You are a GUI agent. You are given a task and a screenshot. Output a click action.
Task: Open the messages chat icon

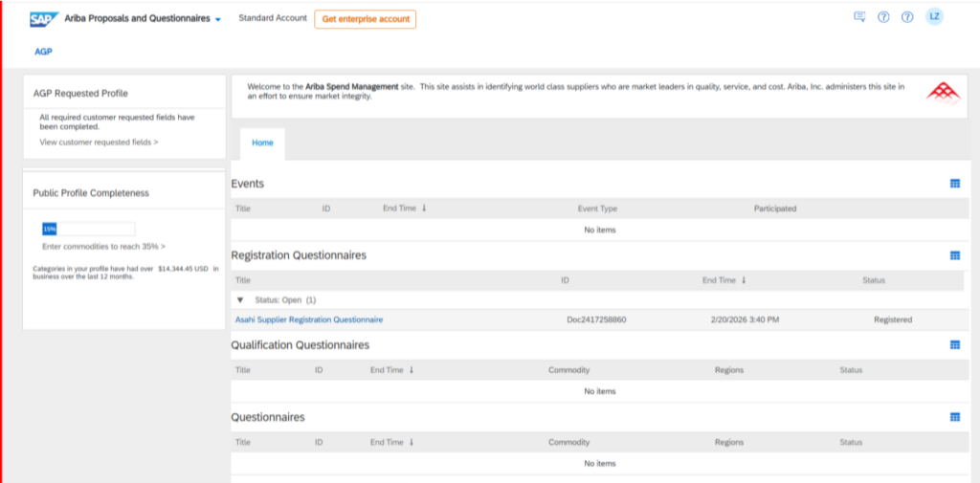tap(858, 17)
